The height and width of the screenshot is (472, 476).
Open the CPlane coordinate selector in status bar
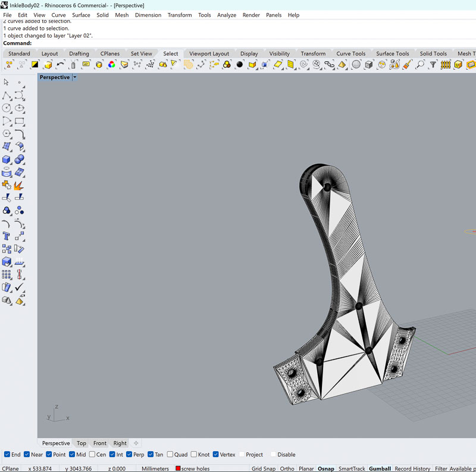click(11, 468)
